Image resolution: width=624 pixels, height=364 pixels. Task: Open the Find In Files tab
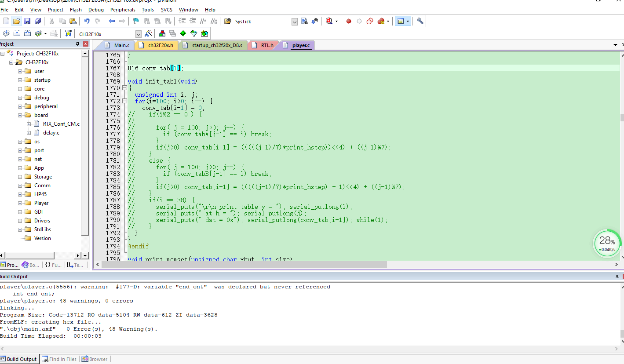(59, 359)
